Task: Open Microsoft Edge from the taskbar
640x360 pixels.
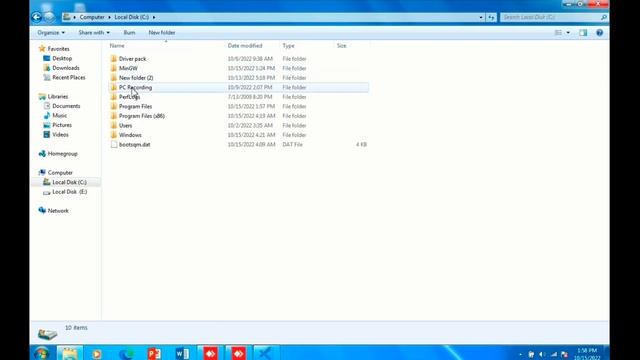Action: tap(126, 353)
